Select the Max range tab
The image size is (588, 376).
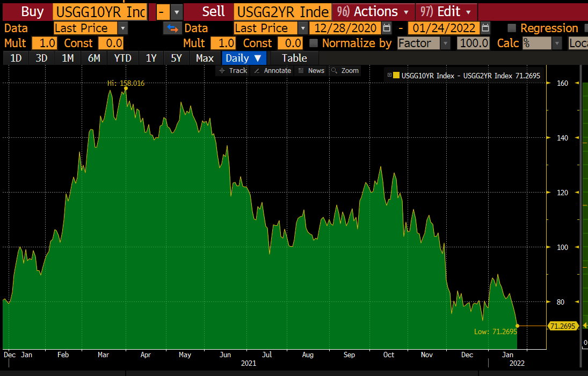pyautogui.click(x=205, y=58)
